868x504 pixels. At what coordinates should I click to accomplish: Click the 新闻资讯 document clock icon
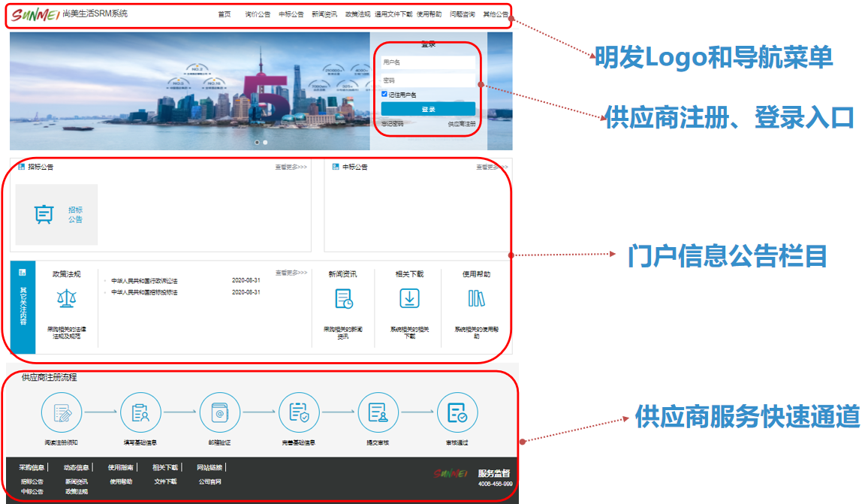click(344, 299)
